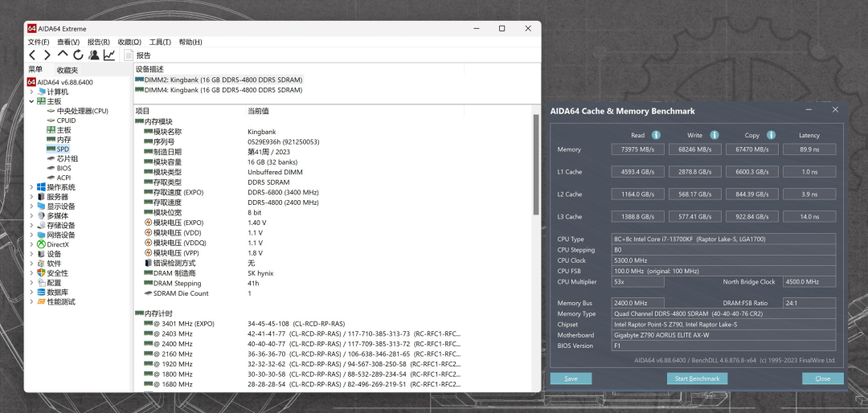Open the 收藏(O) menu
Image resolution: width=868 pixels, height=413 pixels.
(x=129, y=42)
